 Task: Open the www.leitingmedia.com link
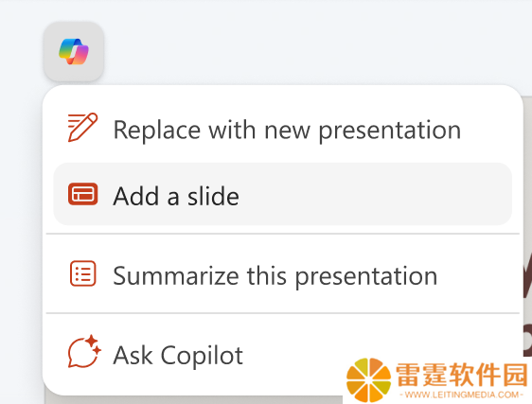(x=462, y=395)
